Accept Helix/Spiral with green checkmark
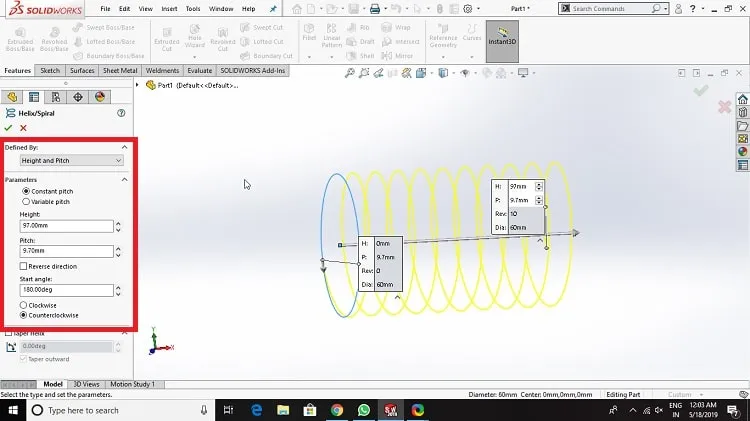Viewport: 750px width, 421px height. [x=8, y=128]
